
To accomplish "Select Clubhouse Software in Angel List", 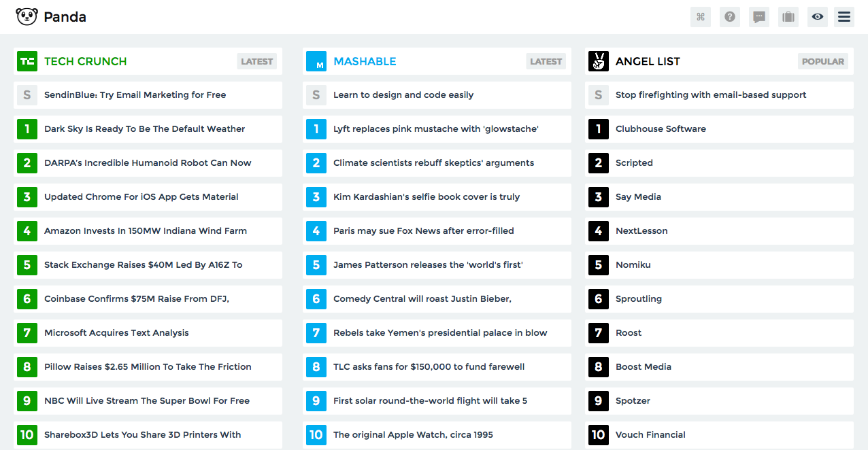I will tap(661, 129).
